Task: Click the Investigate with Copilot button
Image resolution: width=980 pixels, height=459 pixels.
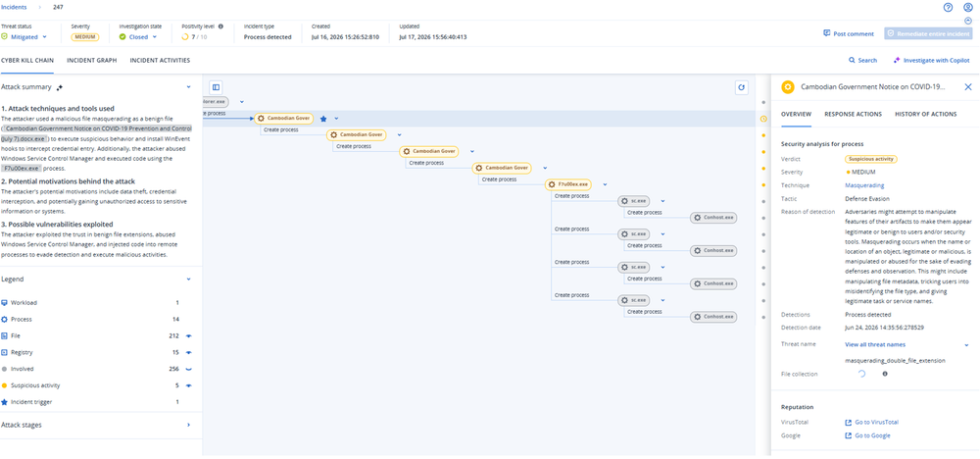Action: click(x=933, y=61)
